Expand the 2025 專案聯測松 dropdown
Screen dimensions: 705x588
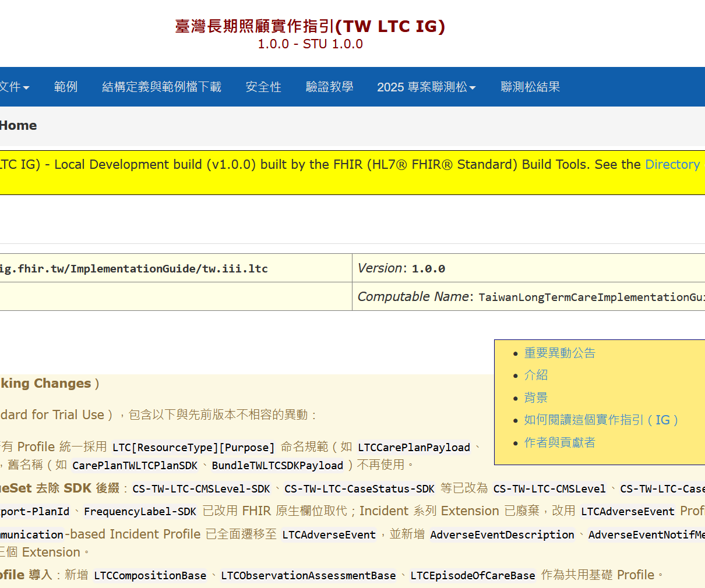point(426,87)
